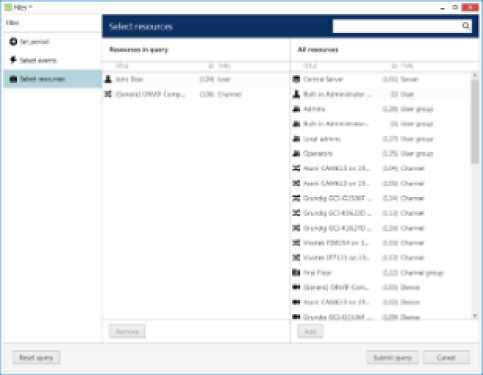483x375 pixels.
Task: Sort All resources by Type column
Action: [407, 66]
